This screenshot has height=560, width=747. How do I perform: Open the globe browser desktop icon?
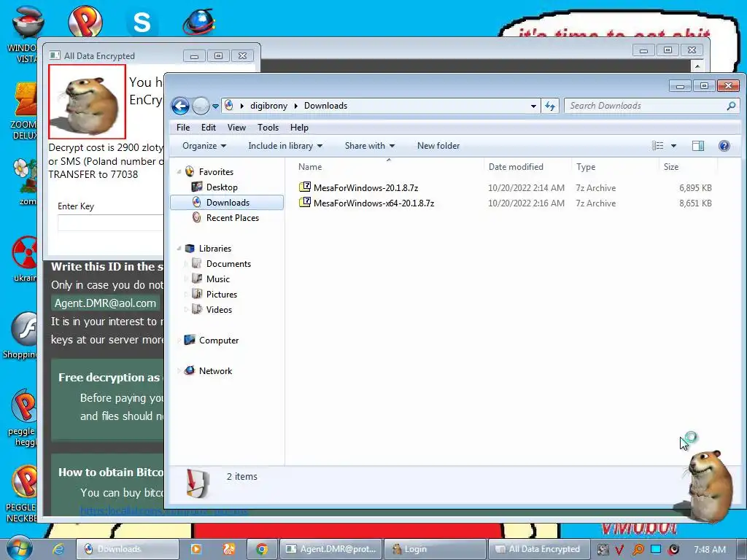pos(199,21)
